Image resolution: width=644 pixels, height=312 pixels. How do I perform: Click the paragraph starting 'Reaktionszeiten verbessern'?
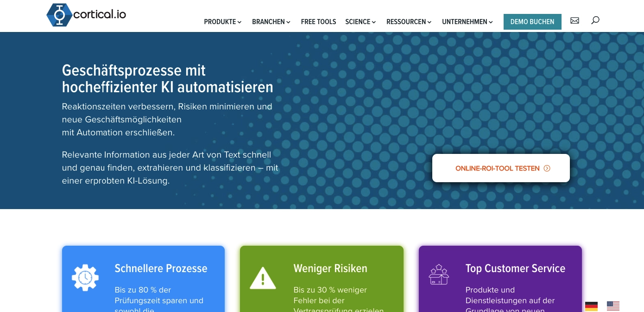(167, 119)
